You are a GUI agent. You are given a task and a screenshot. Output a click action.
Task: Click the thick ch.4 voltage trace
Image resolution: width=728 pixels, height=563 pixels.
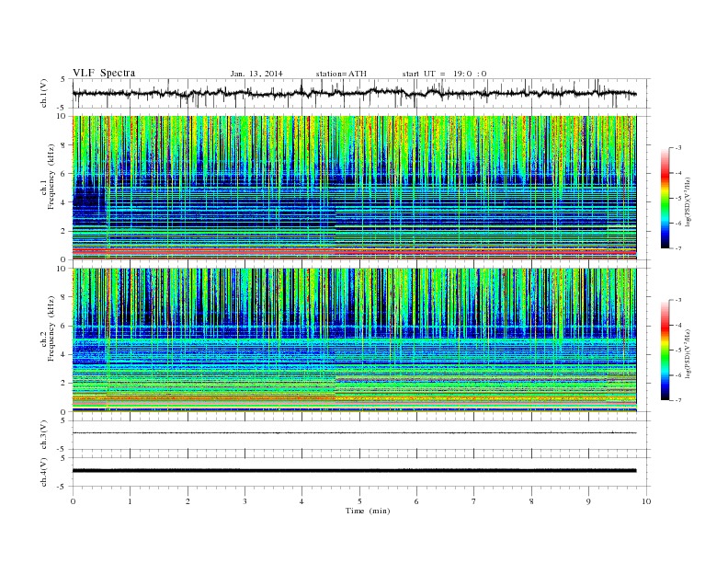[x=354, y=471]
